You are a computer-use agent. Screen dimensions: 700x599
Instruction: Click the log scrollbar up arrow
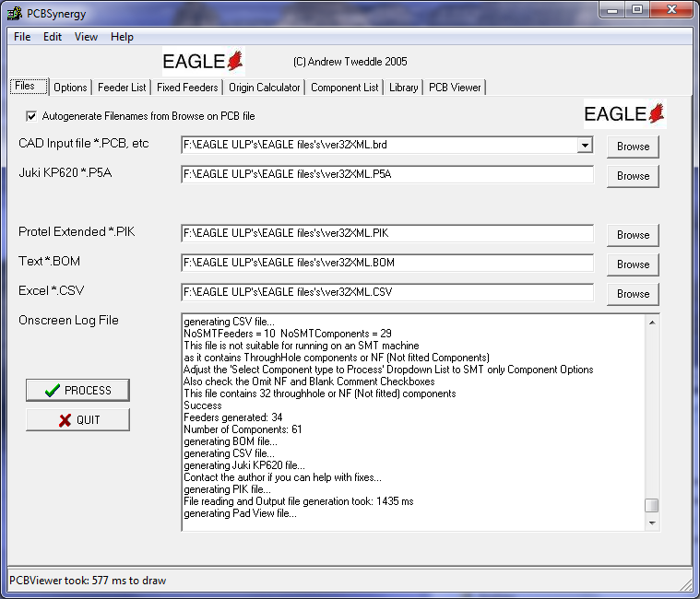(652, 322)
